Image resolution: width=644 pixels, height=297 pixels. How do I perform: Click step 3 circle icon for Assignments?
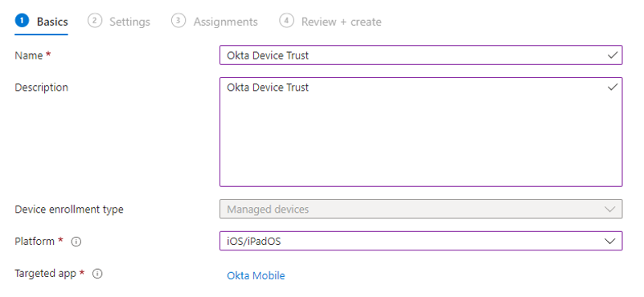point(178,21)
